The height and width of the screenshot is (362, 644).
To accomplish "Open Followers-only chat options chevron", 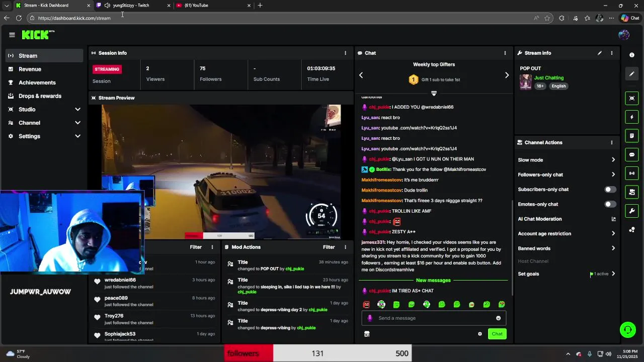I will (x=613, y=174).
